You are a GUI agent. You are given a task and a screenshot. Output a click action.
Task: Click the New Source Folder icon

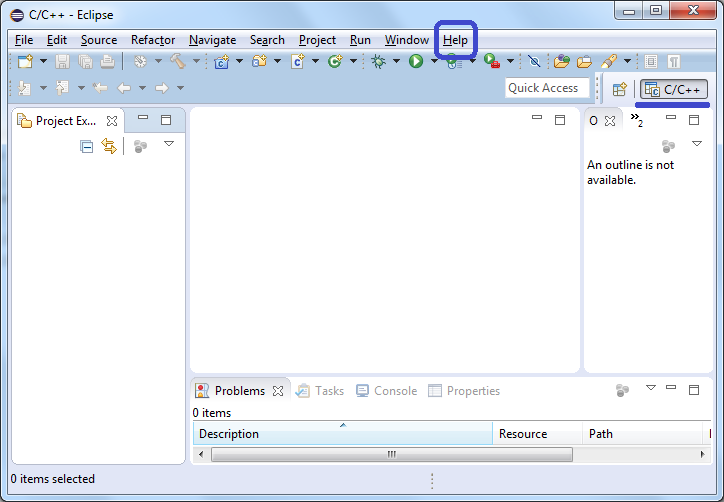(259, 61)
